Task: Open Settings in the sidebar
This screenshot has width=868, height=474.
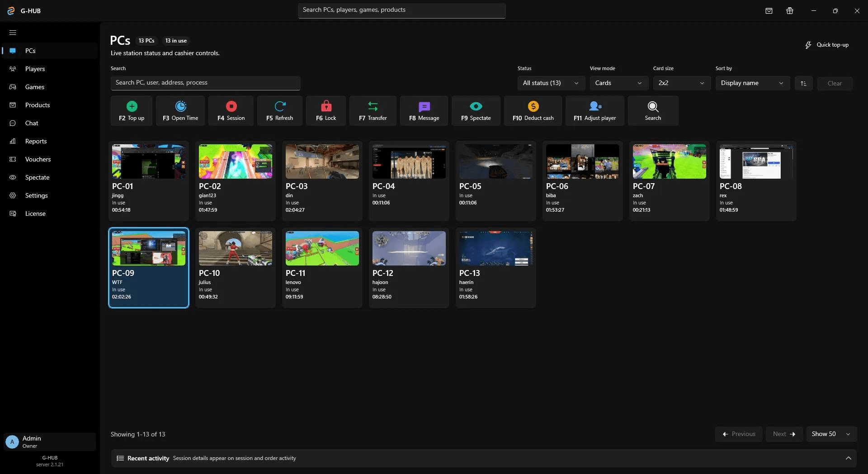Action: click(50, 195)
